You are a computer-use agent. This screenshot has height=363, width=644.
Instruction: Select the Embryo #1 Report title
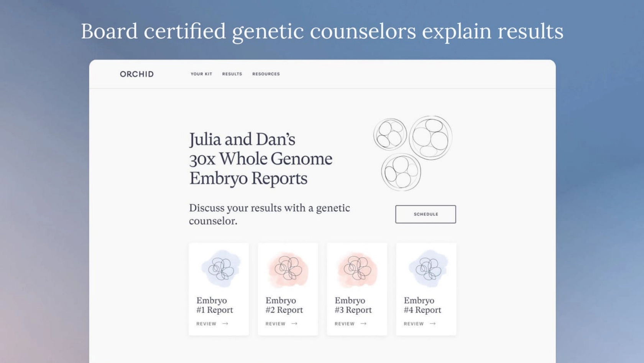pyautogui.click(x=215, y=305)
